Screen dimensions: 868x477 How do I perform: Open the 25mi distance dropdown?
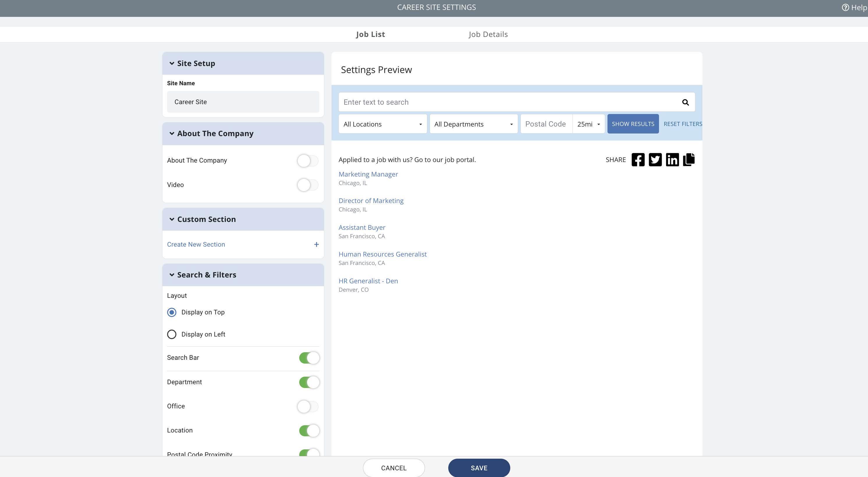click(x=589, y=124)
